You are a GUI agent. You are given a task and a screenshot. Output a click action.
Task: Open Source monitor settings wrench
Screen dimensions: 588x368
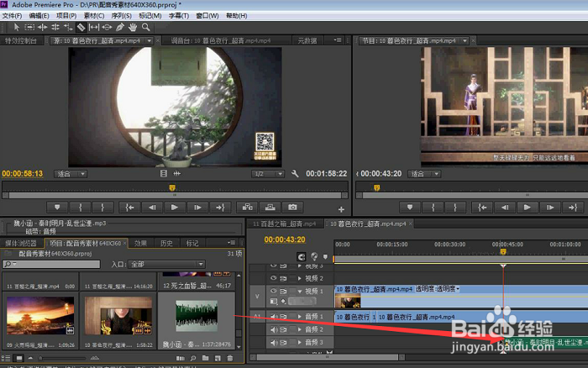point(295,174)
